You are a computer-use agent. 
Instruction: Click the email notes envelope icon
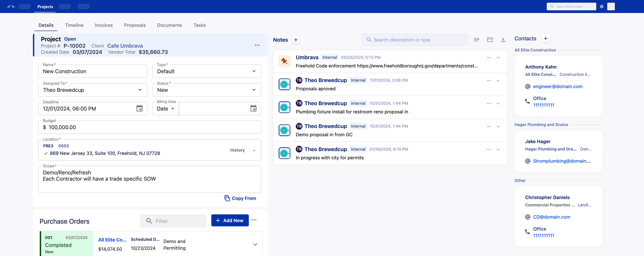tap(490, 40)
